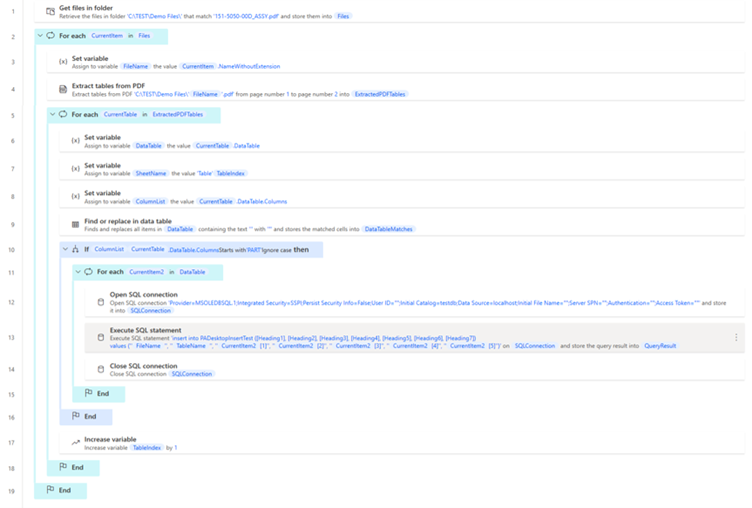The image size is (752, 508).
Task: Select line number 9 in the flow
Action: coord(12,223)
